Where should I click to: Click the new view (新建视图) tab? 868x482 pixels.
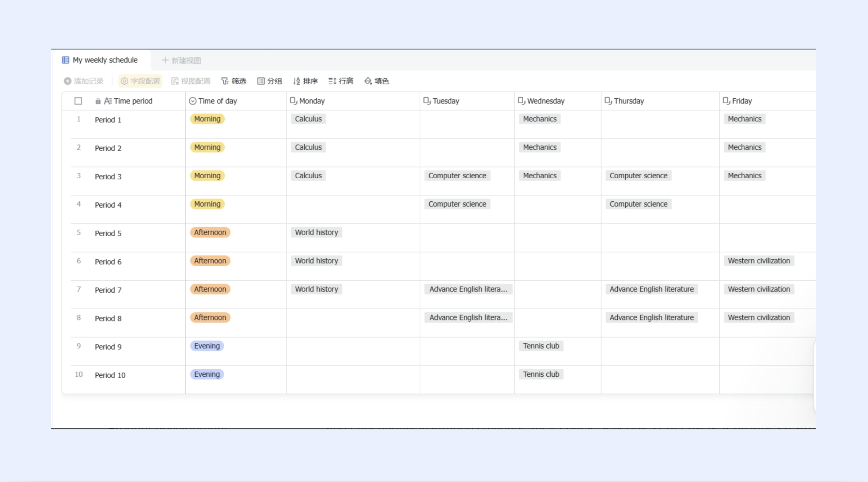pyautogui.click(x=182, y=61)
